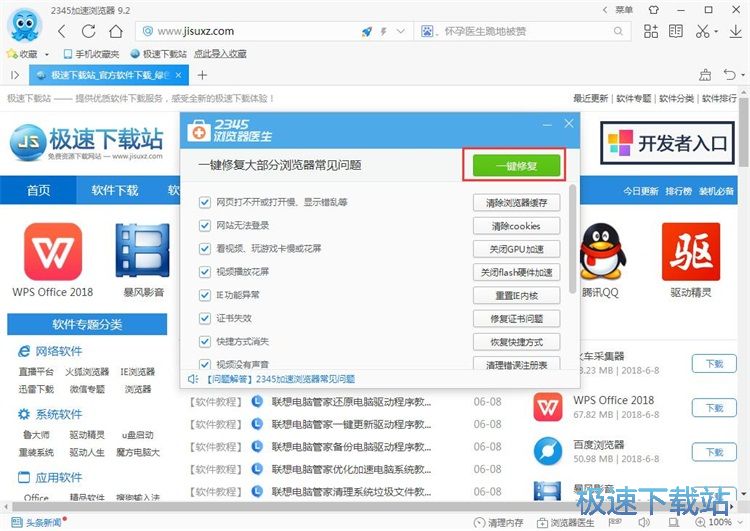Reload the page with refresh icon
The height and width of the screenshot is (531, 750).
pos(88,32)
